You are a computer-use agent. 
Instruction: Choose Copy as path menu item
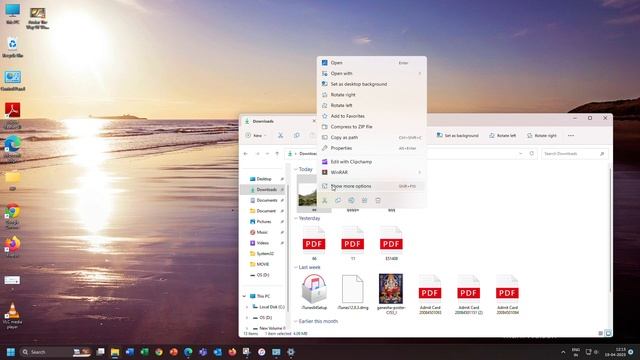[371, 137]
